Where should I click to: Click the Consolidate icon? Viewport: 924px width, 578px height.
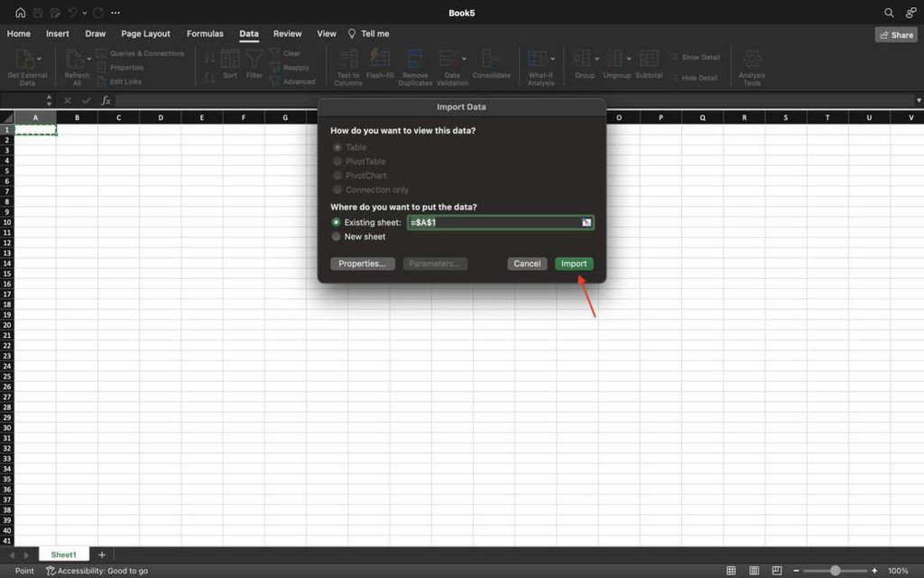(491, 60)
